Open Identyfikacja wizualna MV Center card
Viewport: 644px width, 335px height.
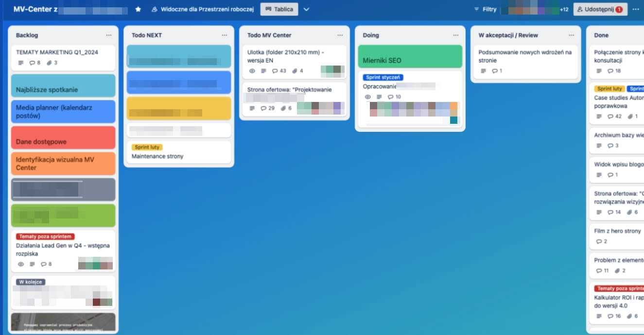pos(63,164)
